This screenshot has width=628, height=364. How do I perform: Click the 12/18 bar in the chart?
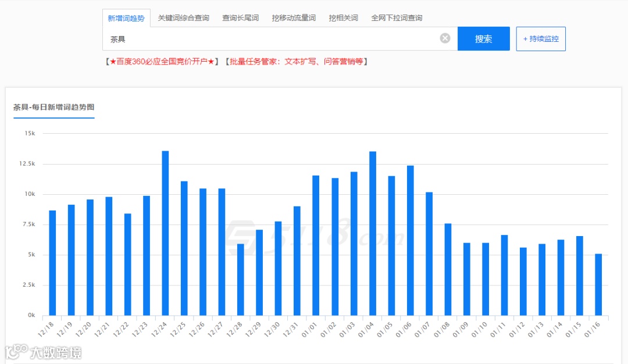click(x=52, y=263)
